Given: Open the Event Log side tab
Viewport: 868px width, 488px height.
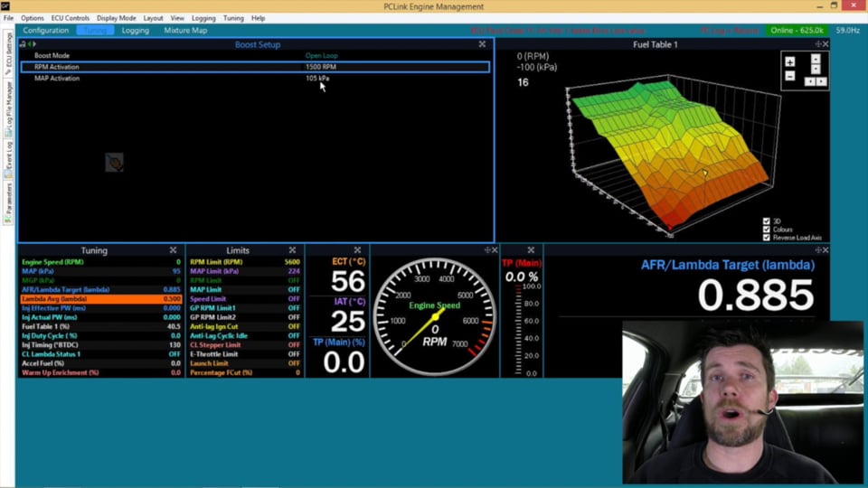Looking at the screenshot, I should [8, 159].
